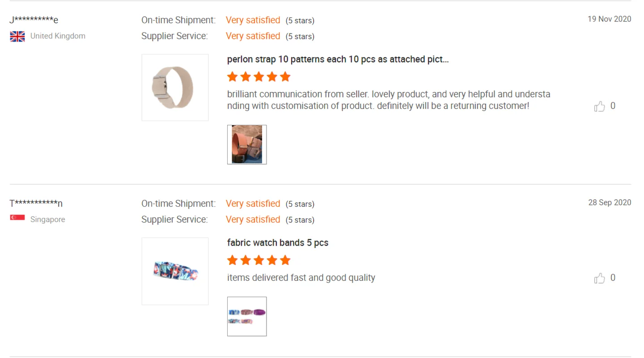Click the Singapore flag icon
The width and height of the screenshot is (644, 358).
point(17,218)
